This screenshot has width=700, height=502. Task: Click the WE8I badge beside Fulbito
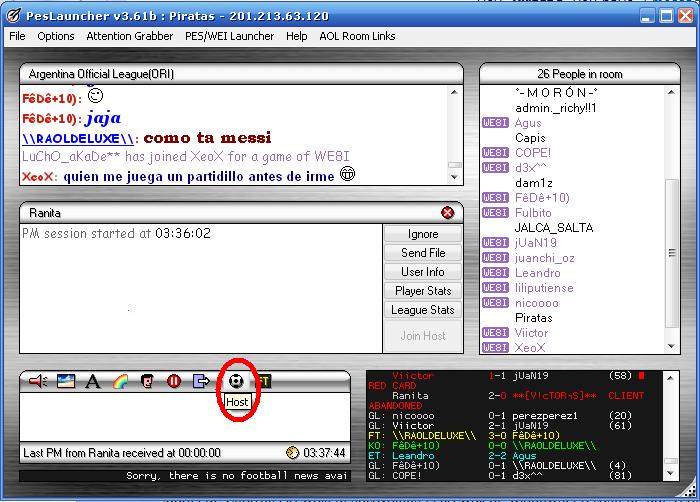click(x=495, y=213)
